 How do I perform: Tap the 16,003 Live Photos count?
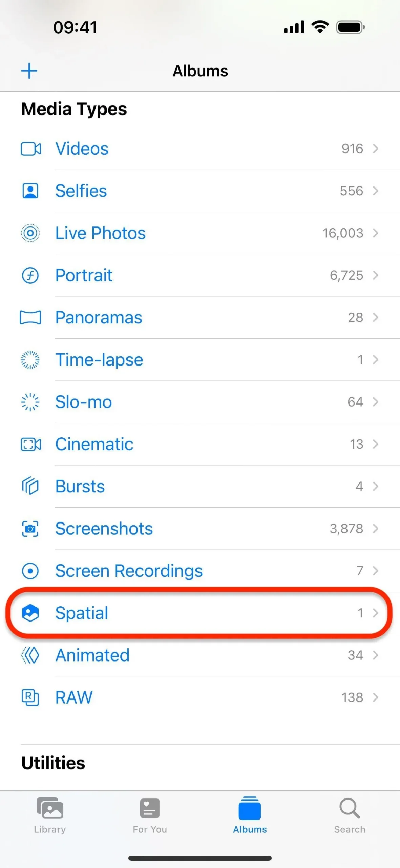[343, 233]
